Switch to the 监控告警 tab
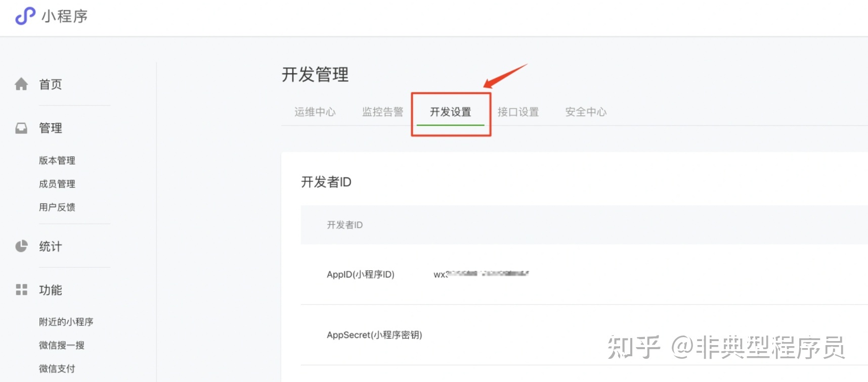Screen dimensions: 868x382 (383, 112)
